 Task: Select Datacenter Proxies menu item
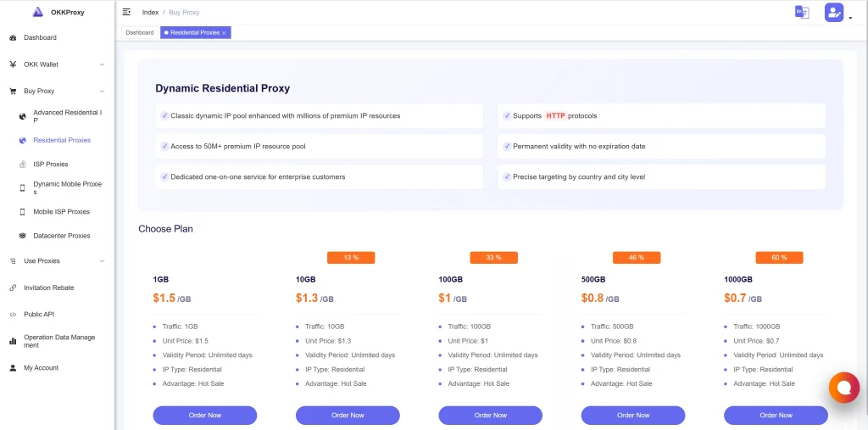pyautogui.click(x=62, y=236)
